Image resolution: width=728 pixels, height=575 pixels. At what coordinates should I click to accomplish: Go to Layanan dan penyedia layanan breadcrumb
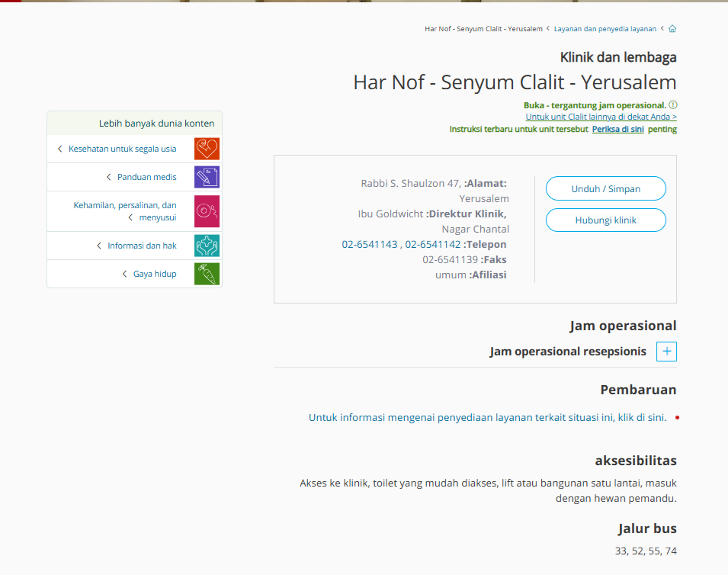click(x=605, y=29)
